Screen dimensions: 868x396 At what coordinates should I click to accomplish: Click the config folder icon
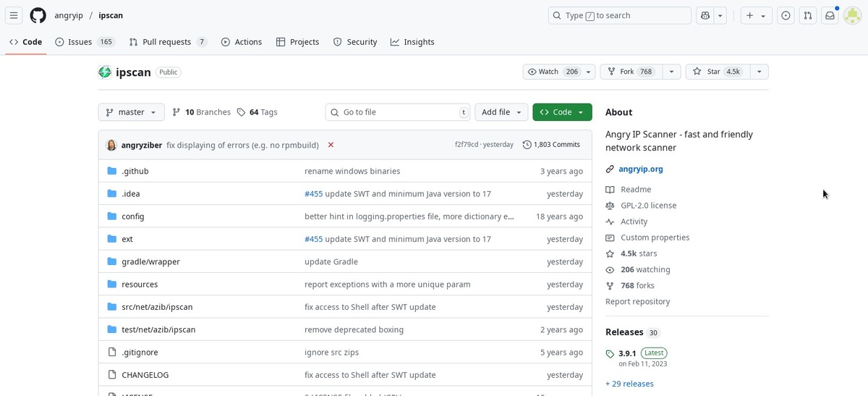(111, 216)
